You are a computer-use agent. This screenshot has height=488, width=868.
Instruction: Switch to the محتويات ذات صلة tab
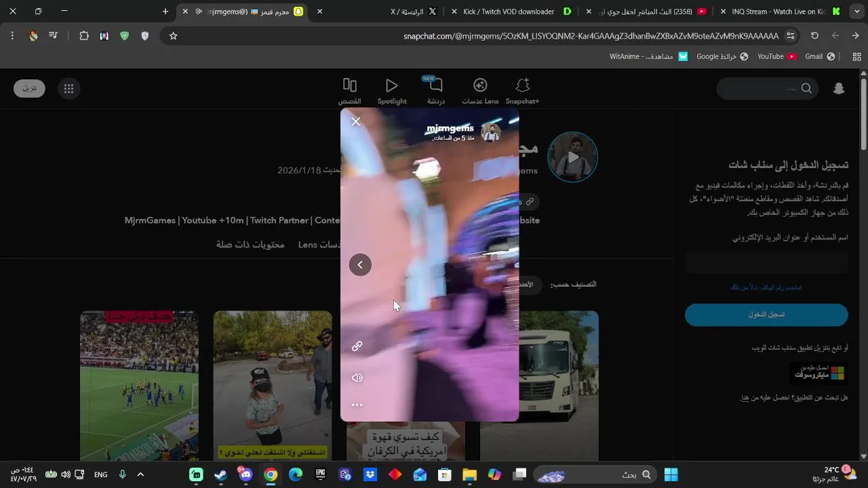click(250, 244)
